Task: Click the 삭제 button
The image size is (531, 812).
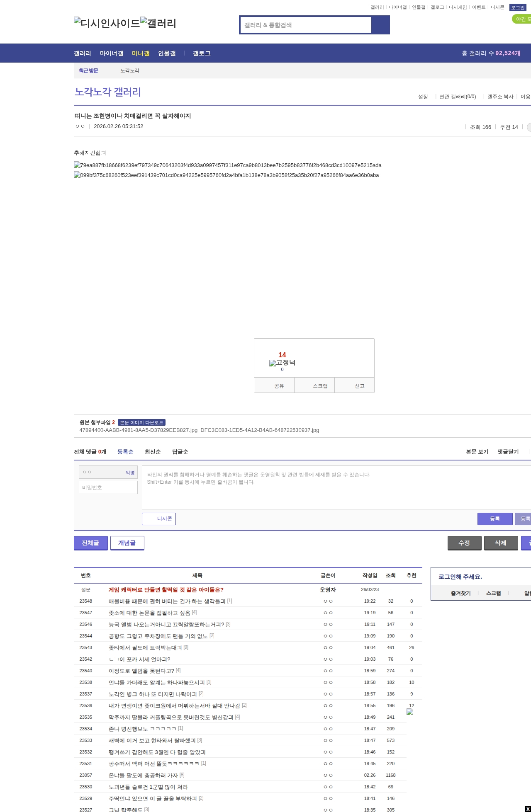Action: 501,543
